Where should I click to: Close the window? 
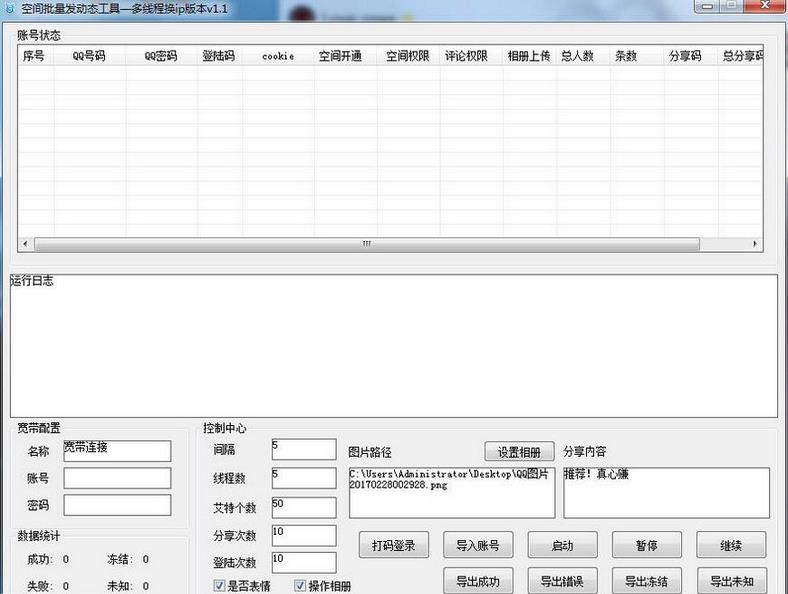[x=764, y=6]
